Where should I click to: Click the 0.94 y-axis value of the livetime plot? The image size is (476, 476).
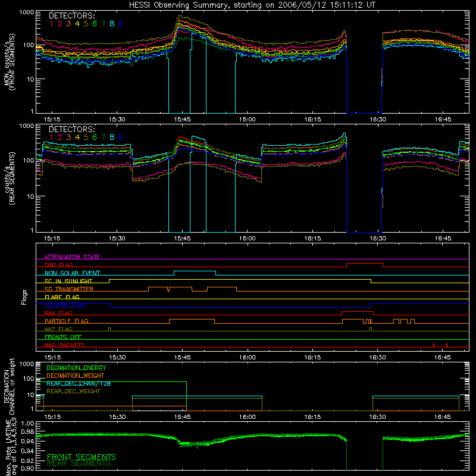[27, 450]
